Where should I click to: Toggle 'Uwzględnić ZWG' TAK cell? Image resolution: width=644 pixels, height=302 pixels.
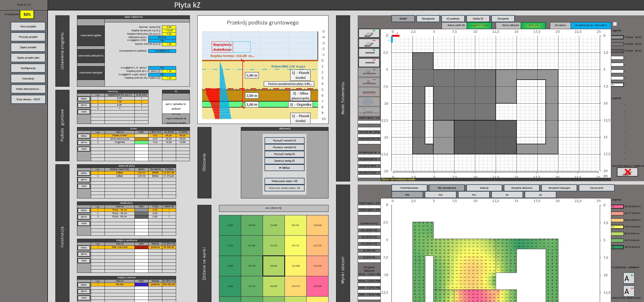pos(162,41)
